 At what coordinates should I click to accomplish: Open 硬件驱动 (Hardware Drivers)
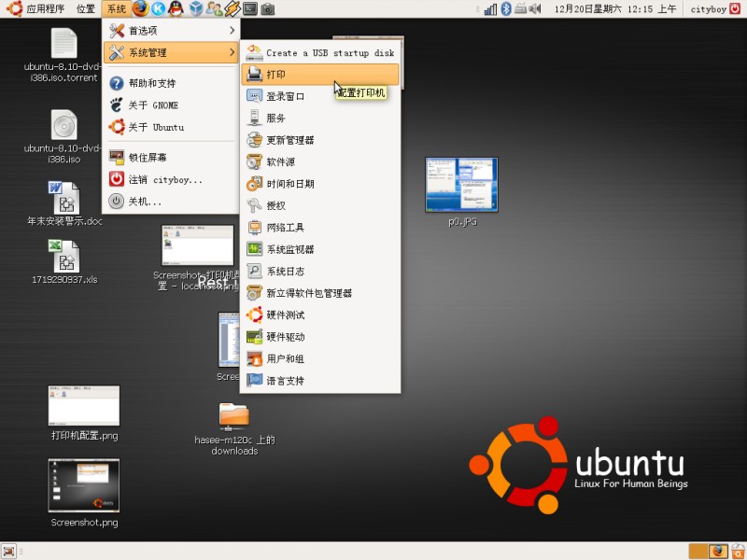(x=320, y=337)
